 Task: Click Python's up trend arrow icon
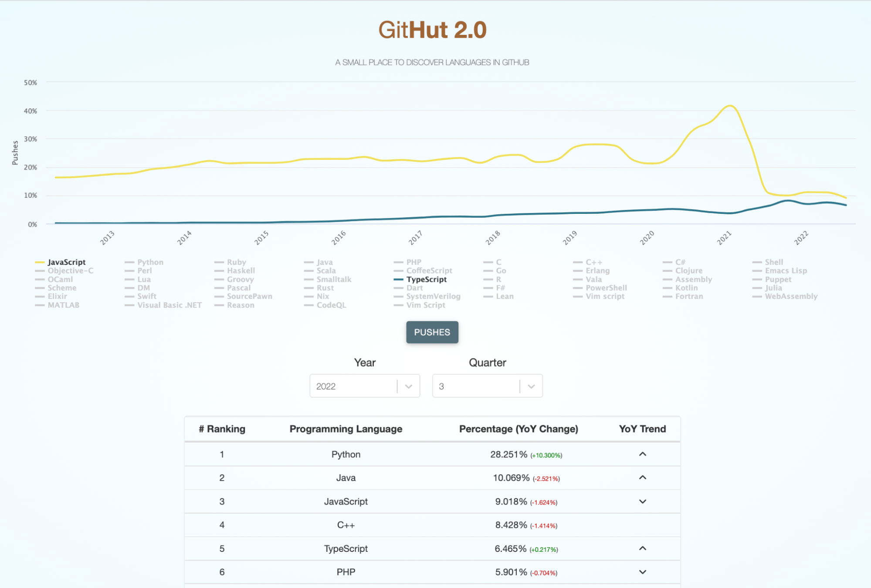(x=642, y=454)
